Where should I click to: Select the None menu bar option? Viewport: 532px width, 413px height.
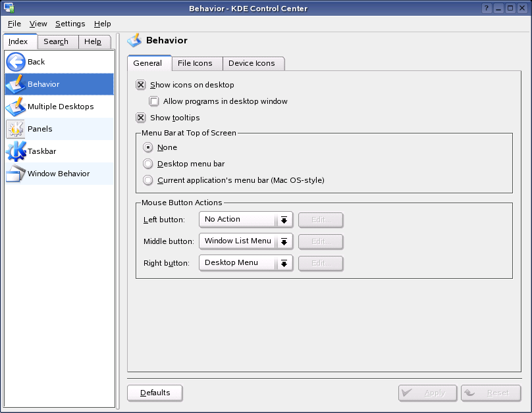(x=147, y=147)
